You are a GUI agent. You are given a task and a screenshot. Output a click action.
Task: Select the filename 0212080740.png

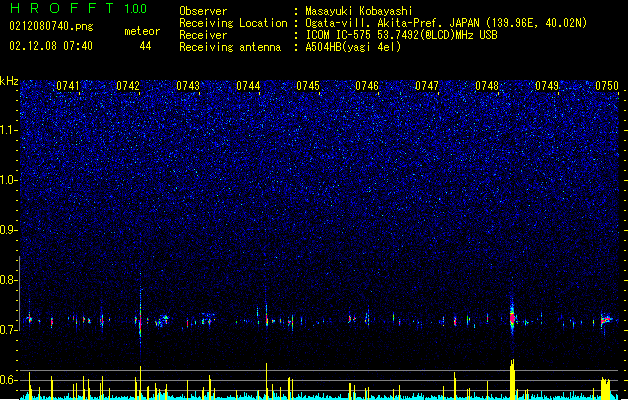click(51, 26)
